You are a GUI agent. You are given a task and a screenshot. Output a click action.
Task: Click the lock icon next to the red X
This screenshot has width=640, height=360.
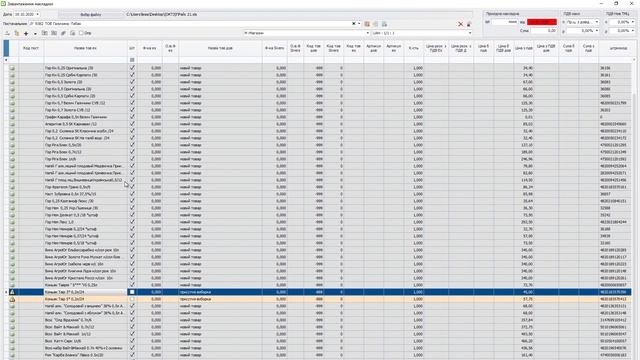[x=469, y=24]
